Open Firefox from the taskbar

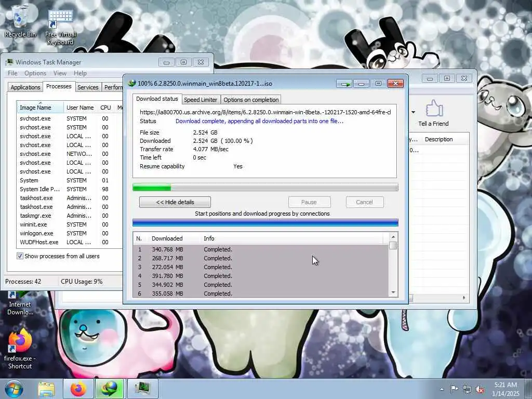(x=78, y=389)
